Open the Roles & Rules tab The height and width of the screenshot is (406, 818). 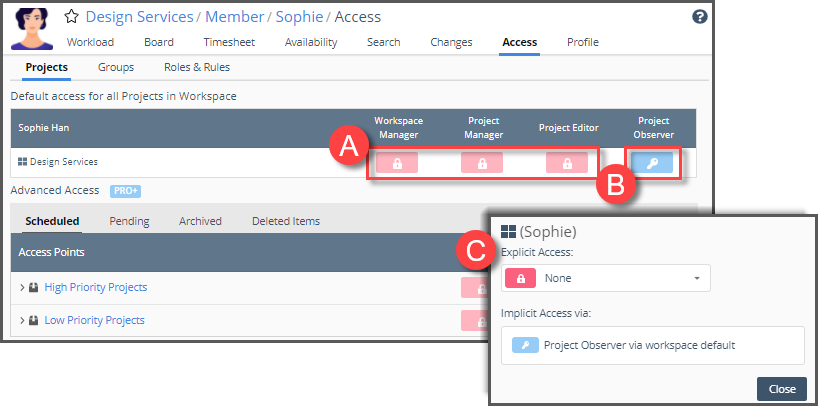click(196, 68)
